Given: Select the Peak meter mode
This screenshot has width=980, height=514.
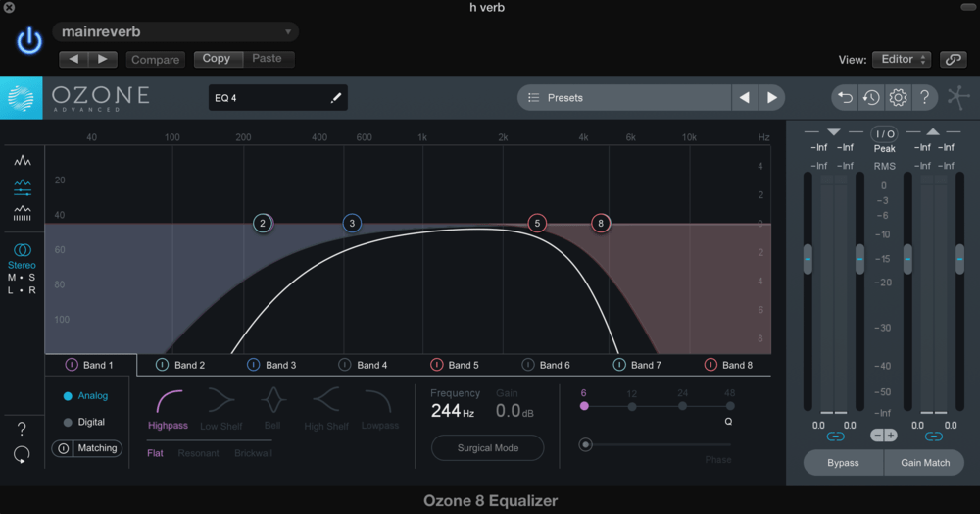Looking at the screenshot, I should 884,149.
